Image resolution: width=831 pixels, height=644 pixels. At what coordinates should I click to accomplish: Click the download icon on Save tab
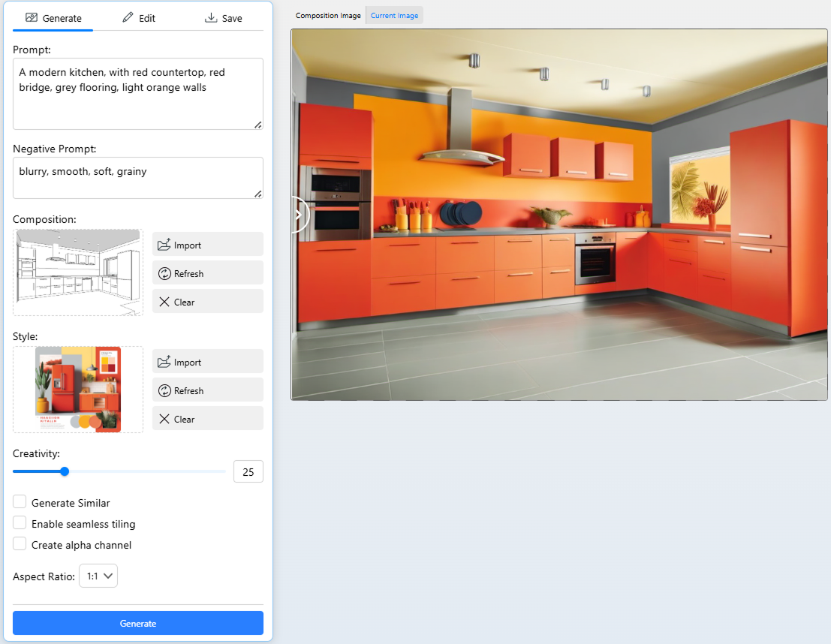point(211,17)
